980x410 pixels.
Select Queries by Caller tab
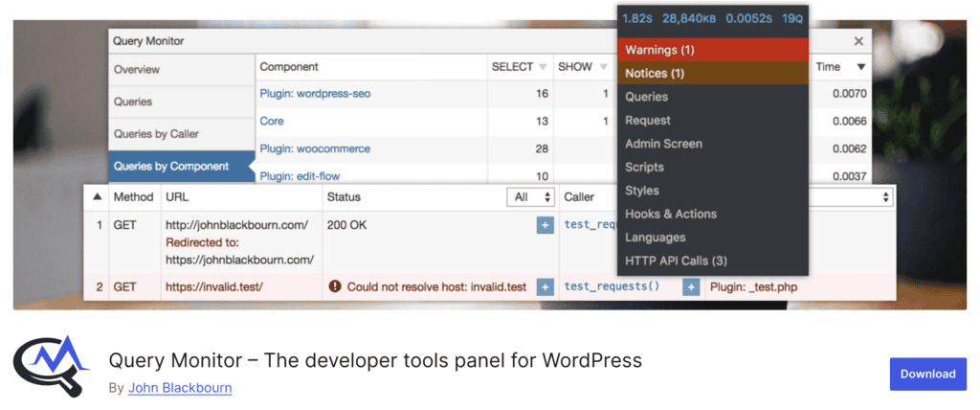coord(181,134)
